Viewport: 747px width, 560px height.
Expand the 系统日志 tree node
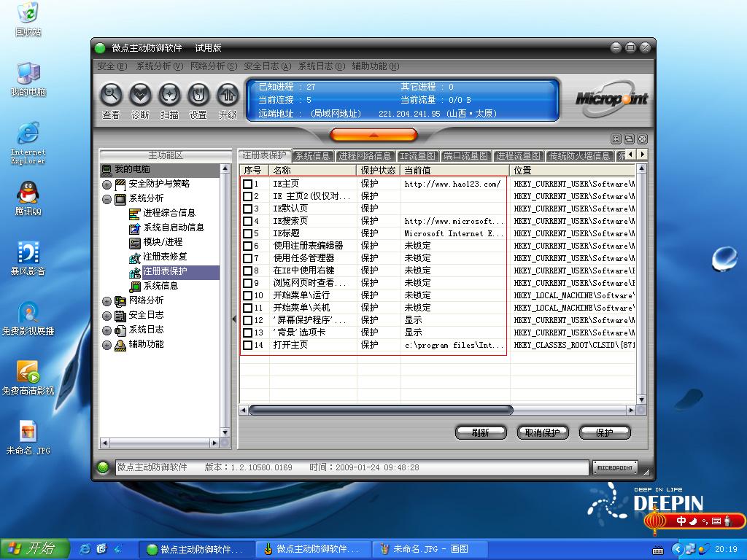coord(107,330)
